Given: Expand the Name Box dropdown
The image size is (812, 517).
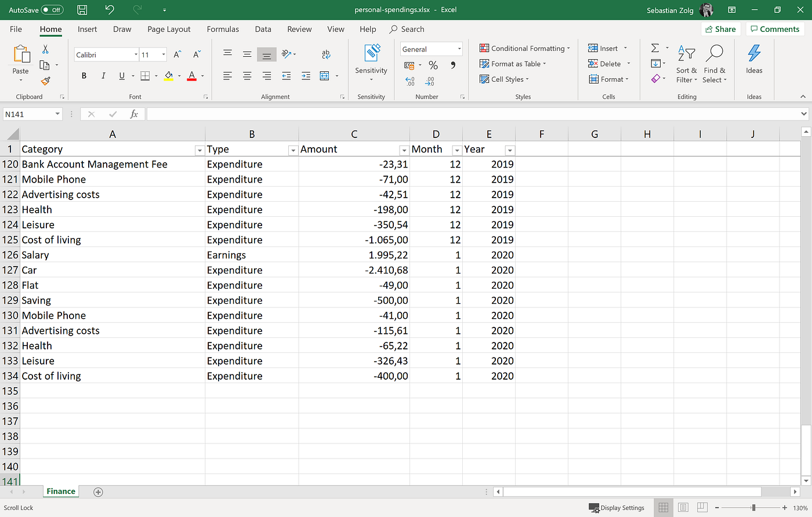Looking at the screenshot, I should coord(57,114).
